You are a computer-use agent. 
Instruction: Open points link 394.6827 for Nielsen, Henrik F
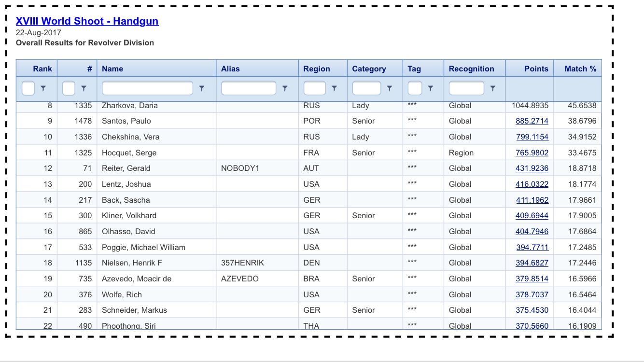click(x=532, y=263)
